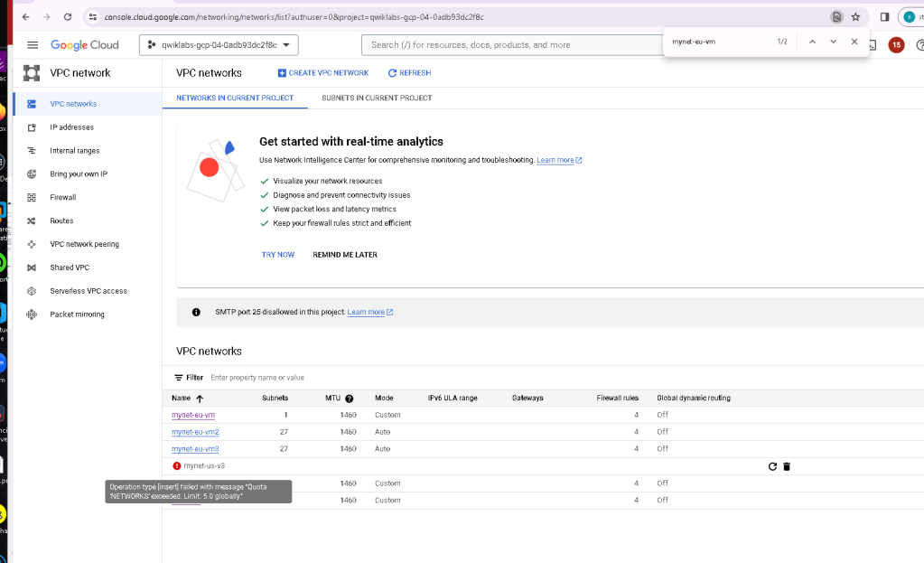Focus the resource search box
The image size is (924, 563).
pyautogui.click(x=513, y=45)
